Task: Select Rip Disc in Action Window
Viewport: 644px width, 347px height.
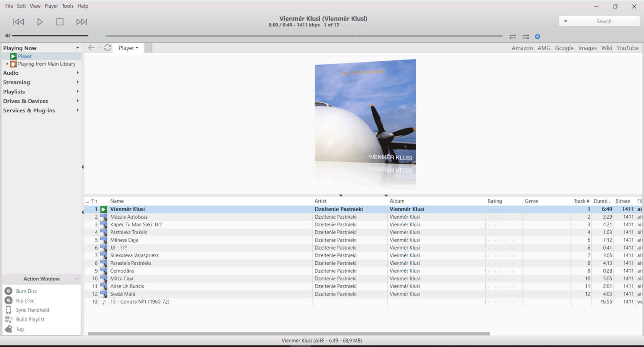Action: [25, 300]
